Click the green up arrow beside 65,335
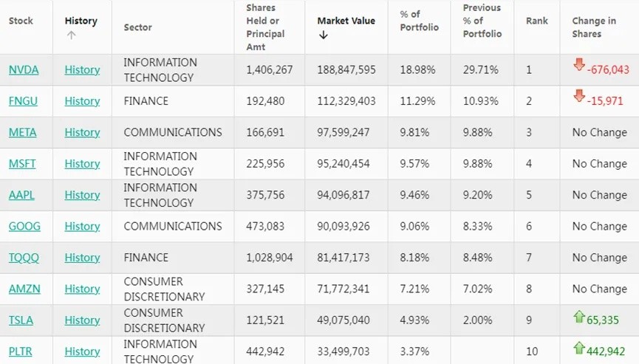Image resolution: width=639 pixels, height=364 pixels. pyautogui.click(x=579, y=316)
